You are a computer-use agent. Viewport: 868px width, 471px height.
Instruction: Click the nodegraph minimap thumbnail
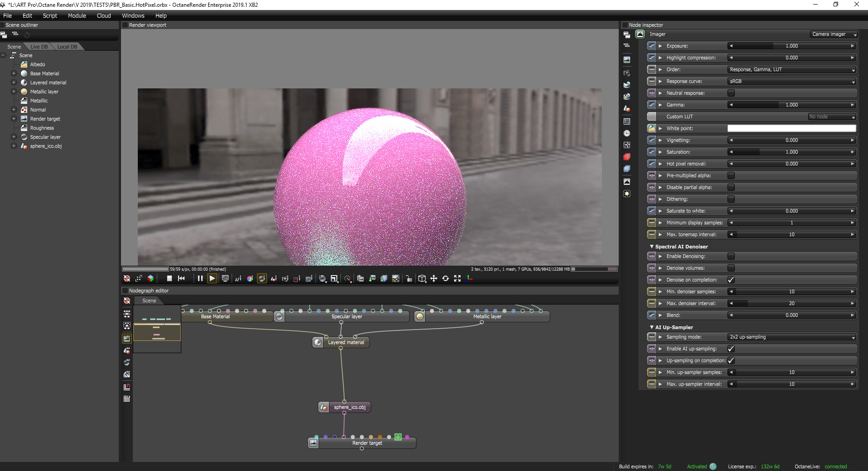coord(157,329)
